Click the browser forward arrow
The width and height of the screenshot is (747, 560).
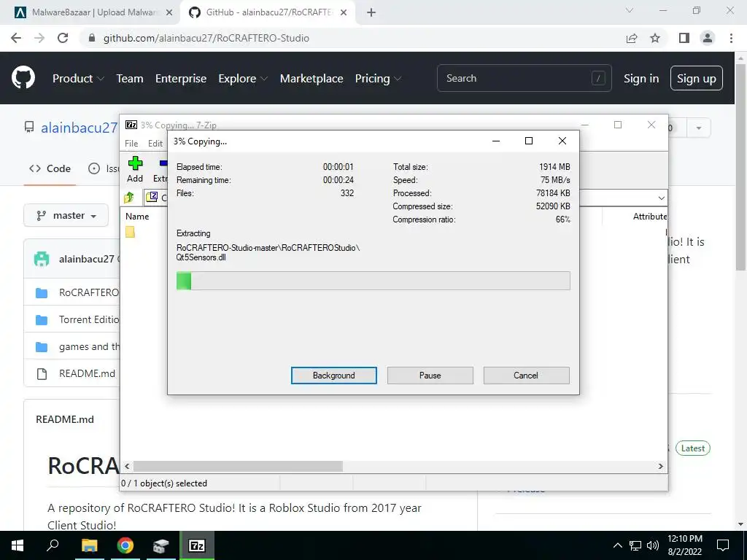(x=39, y=38)
